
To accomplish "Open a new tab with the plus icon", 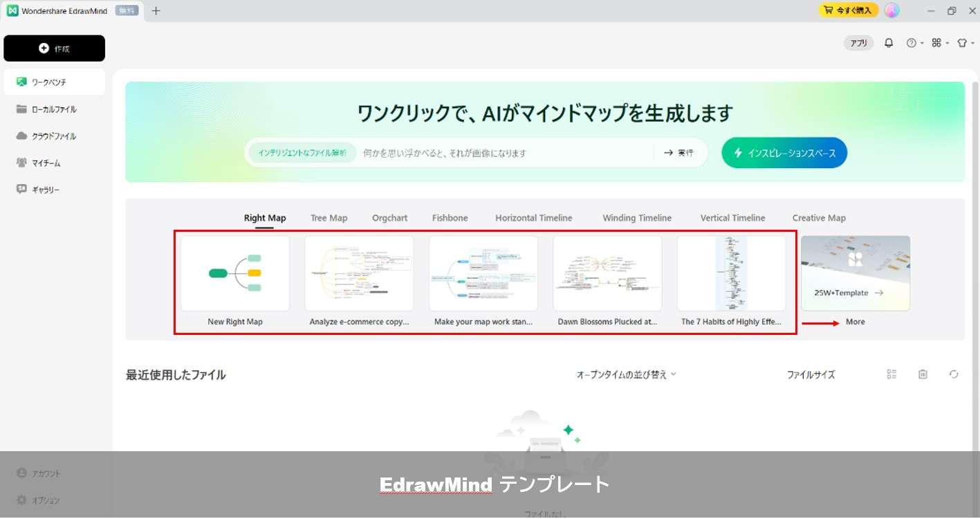I will (x=156, y=10).
